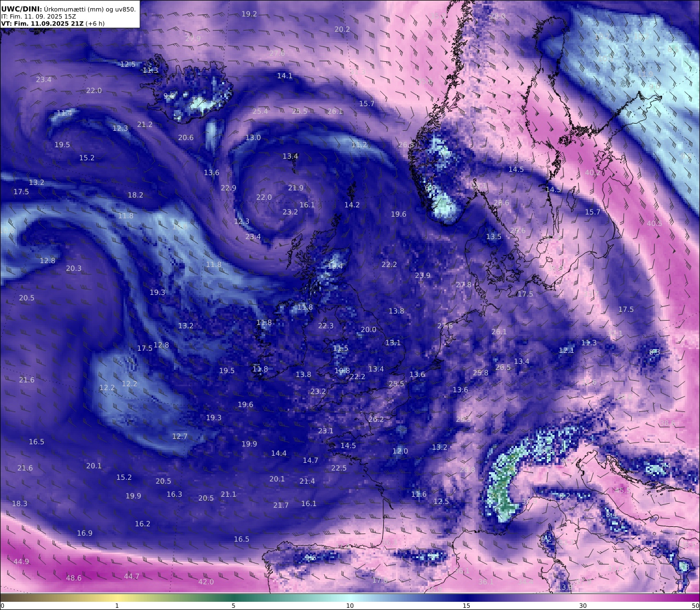Screen dimensions: 700x610
Task: Click the map value 44.9
Action: (x=21, y=561)
